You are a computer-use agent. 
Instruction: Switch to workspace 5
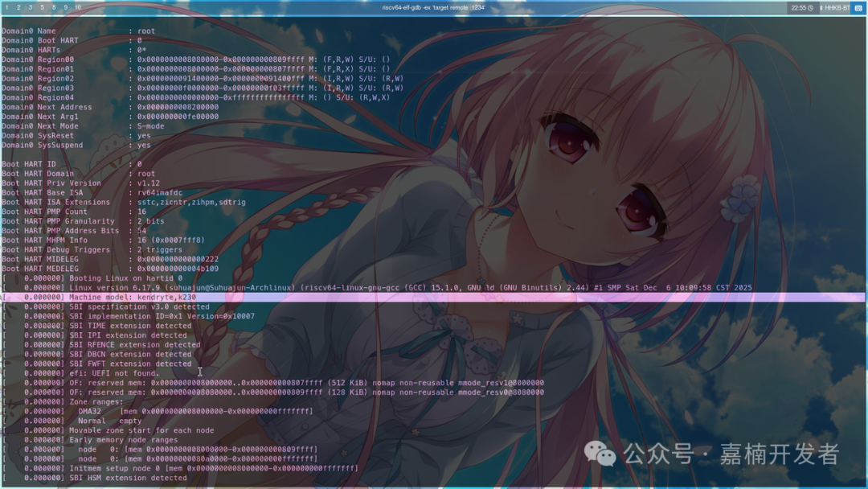[42, 7]
